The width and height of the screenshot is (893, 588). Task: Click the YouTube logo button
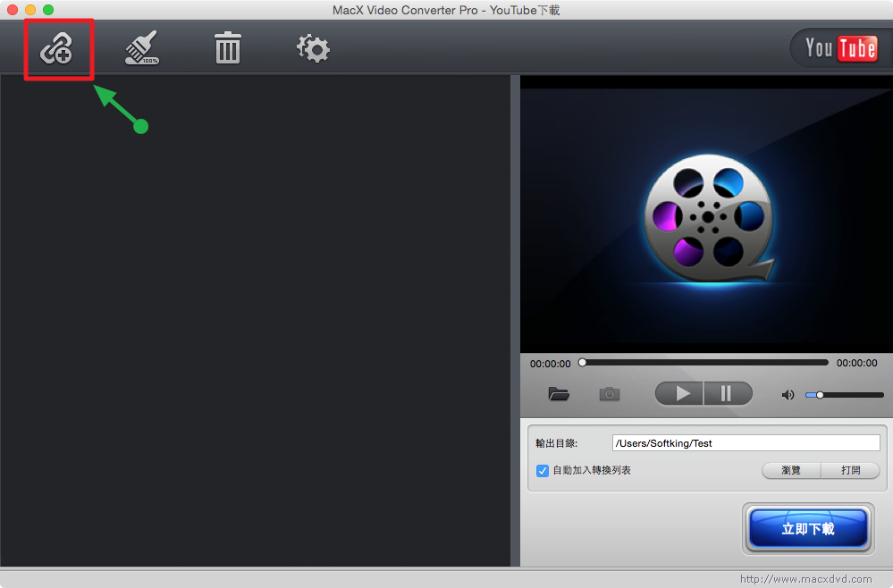[839, 48]
